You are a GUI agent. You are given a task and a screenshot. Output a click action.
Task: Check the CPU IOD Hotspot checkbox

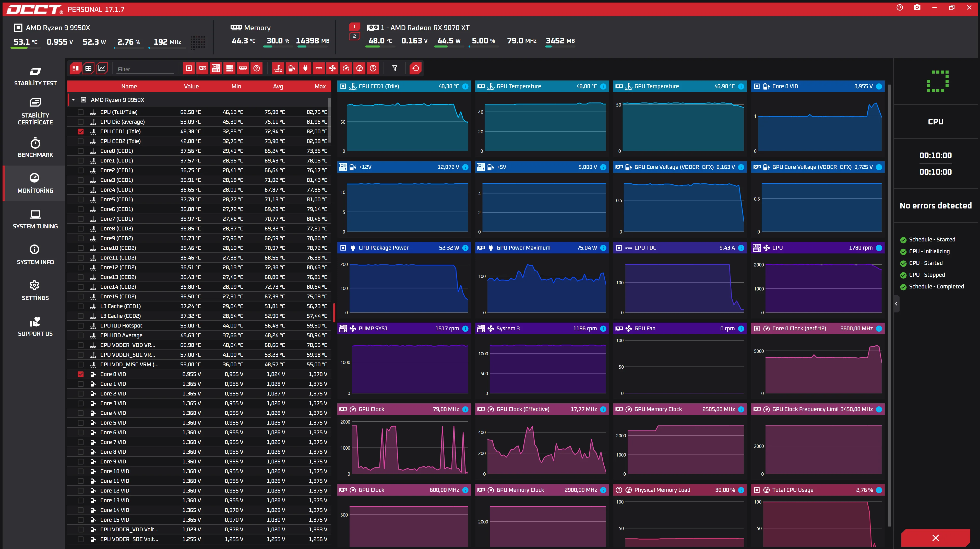(x=81, y=326)
